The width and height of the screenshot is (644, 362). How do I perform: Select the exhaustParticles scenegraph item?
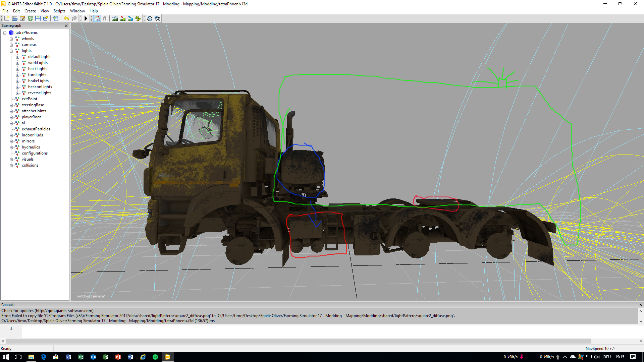pyautogui.click(x=36, y=129)
